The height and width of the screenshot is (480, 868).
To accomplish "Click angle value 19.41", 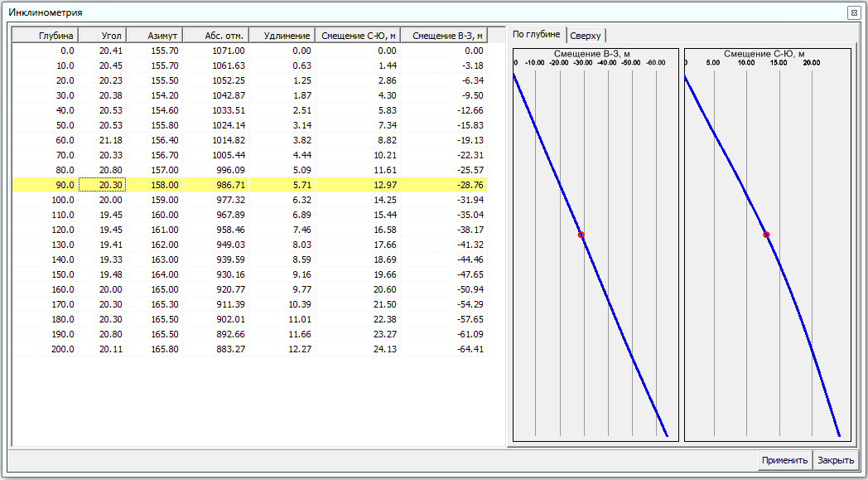I will pos(111,245).
